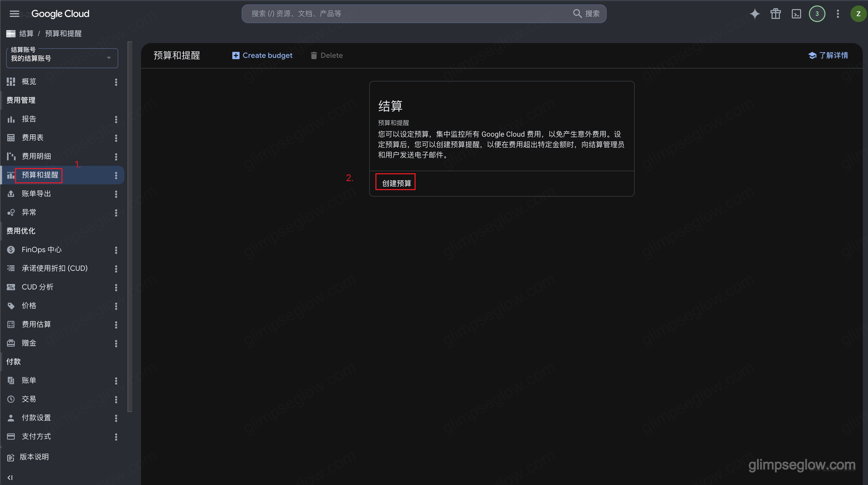Open options menu next to 价格
The height and width of the screenshot is (485, 868).
[x=116, y=306]
